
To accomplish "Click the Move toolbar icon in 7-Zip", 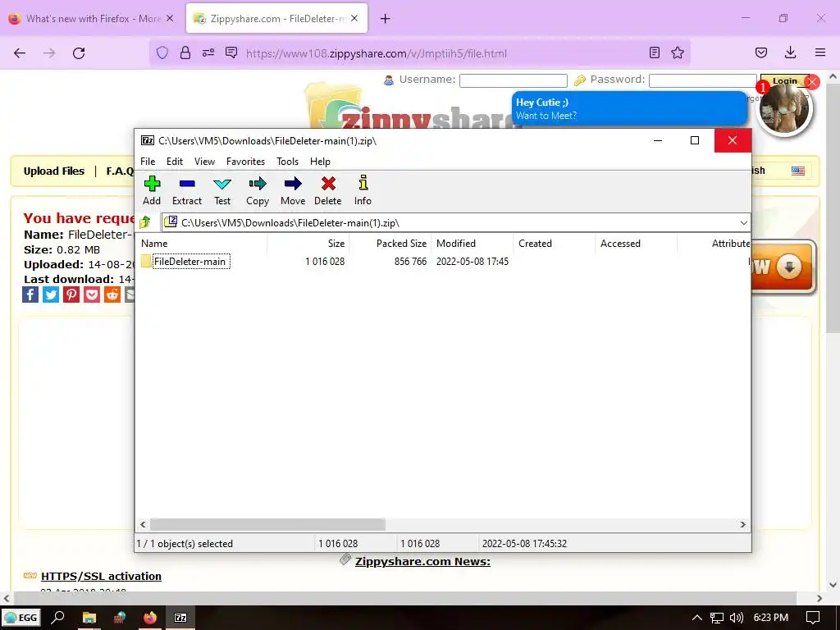I will tap(293, 190).
